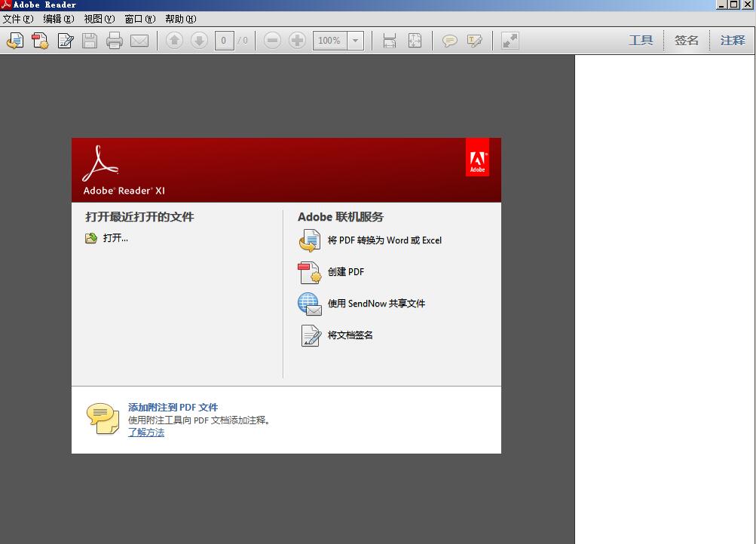Click the icon beside 将文档签名
The width and height of the screenshot is (756, 544).
click(x=311, y=335)
